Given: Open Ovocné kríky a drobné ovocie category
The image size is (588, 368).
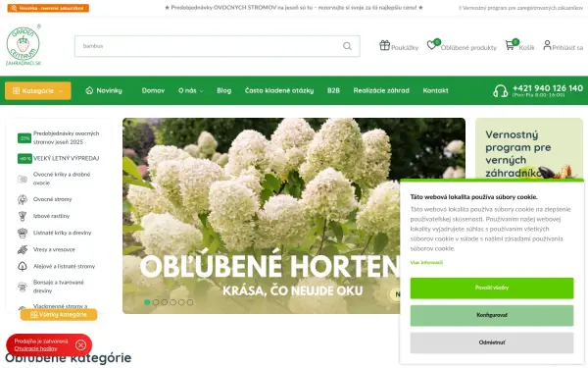Looking at the screenshot, I should point(62,179).
